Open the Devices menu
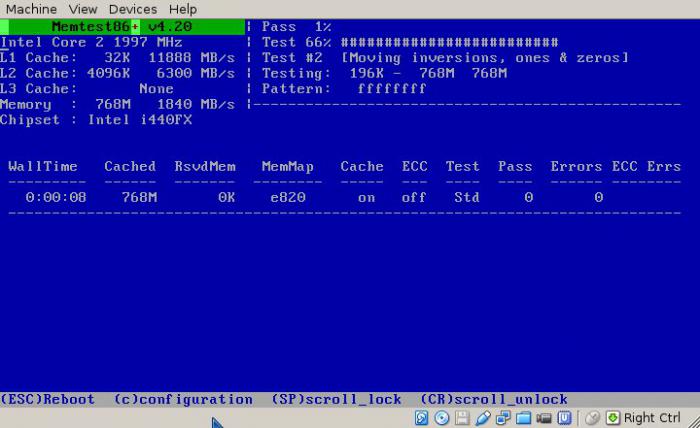Image resolution: width=700 pixels, height=428 pixels. (133, 9)
